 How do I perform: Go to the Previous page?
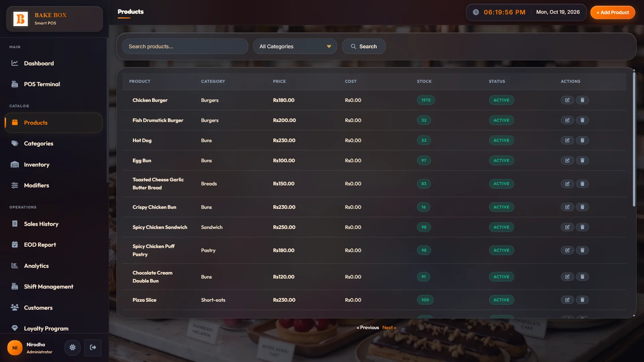[368, 327]
